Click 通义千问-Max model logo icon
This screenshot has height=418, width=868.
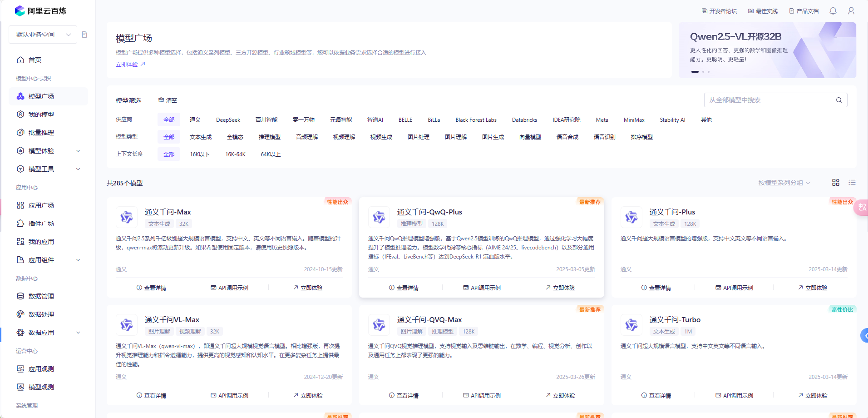tap(127, 217)
